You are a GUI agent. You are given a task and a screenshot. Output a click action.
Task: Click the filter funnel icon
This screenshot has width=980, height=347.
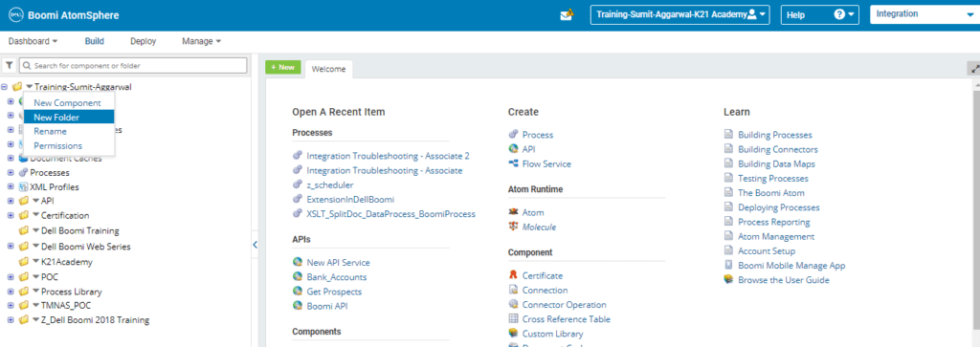coord(10,65)
